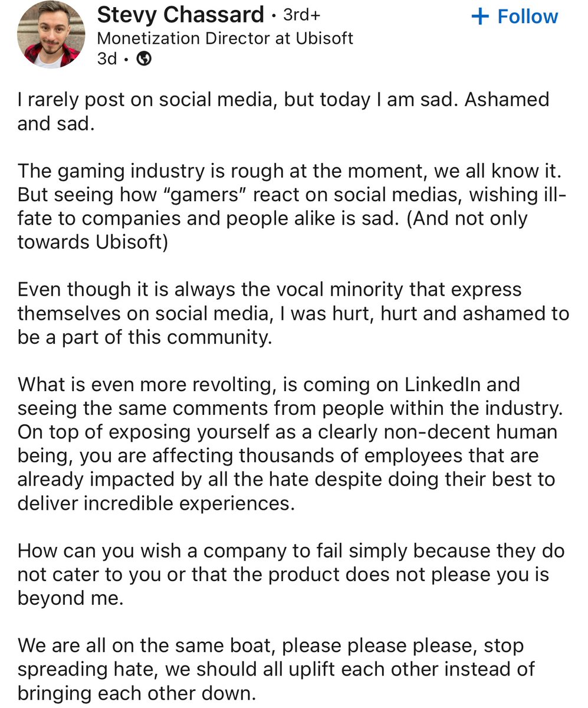Image resolution: width=588 pixels, height=708 pixels.
Task: Click the dot separator after the name
Action: coord(274,16)
